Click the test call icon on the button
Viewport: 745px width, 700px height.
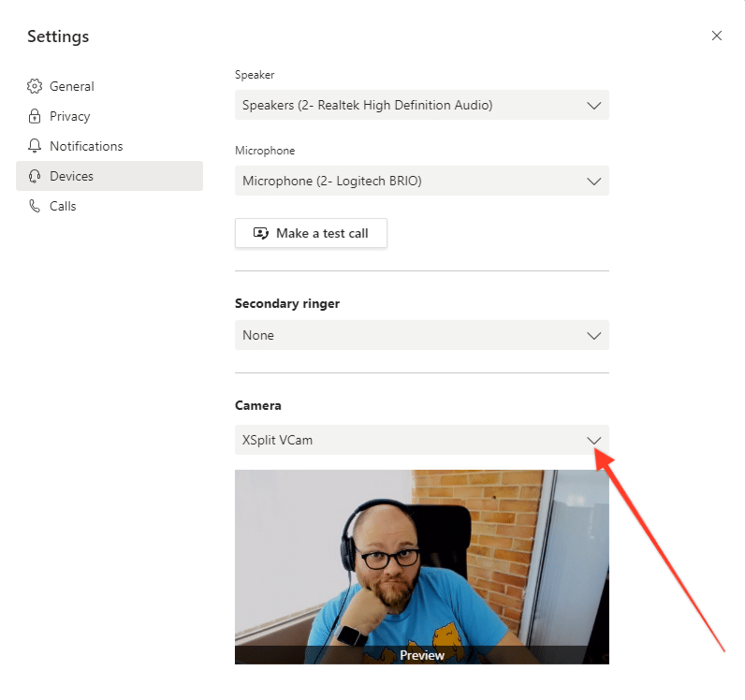(x=261, y=233)
